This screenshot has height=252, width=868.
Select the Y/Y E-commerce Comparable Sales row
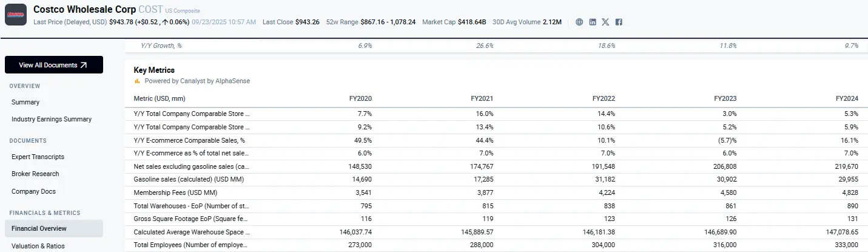point(189,140)
